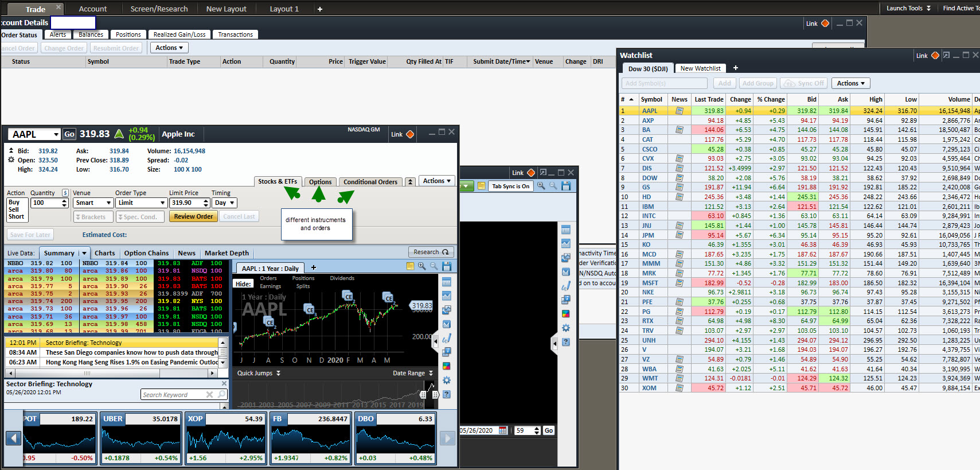980x470 pixels.
Task: Open the Order Type dropdown showing Limit
Action: coord(142,203)
